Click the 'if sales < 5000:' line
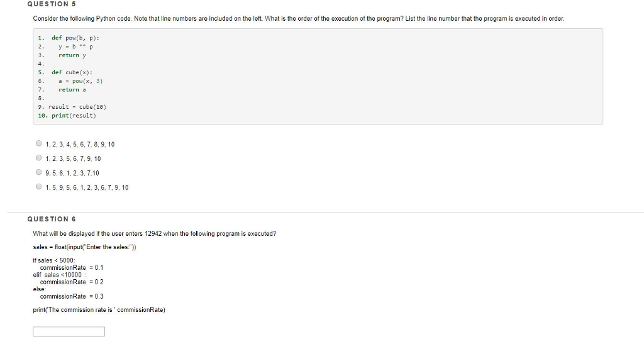644x344 pixels. coord(54,260)
